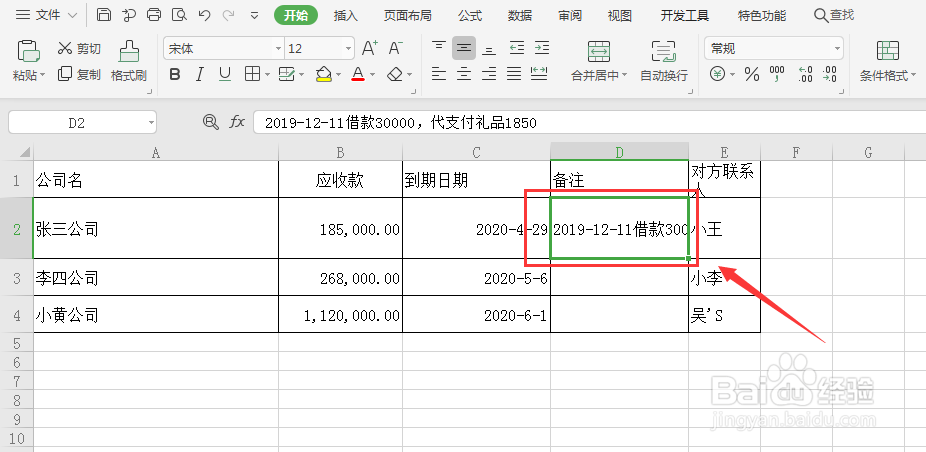Switch to 页面布局 tab
926x452 pixels.
point(407,16)
